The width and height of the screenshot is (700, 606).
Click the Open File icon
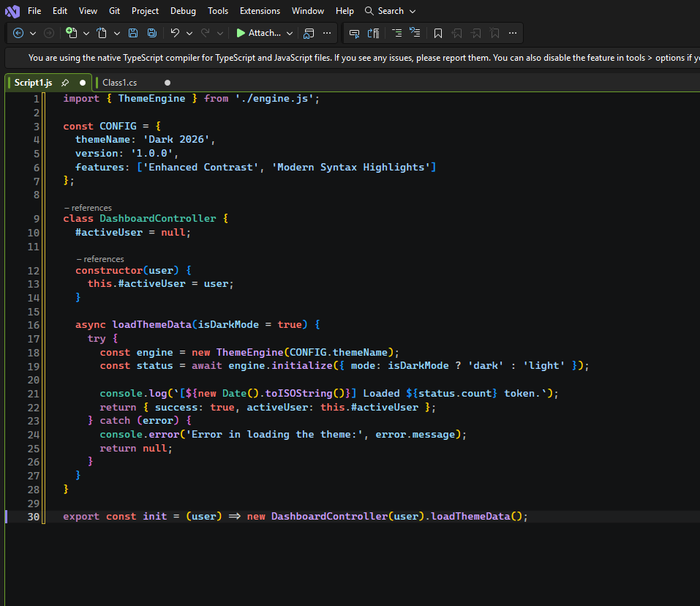102,33
